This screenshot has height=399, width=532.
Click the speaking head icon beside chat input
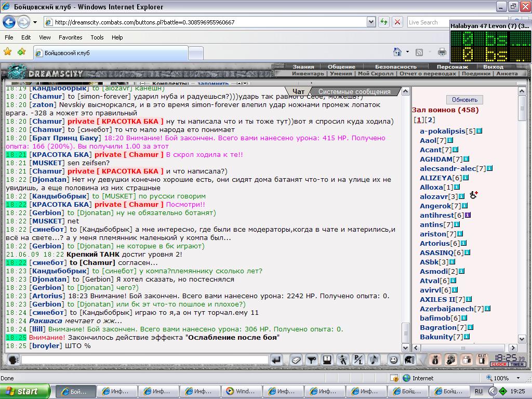point(13,360)
